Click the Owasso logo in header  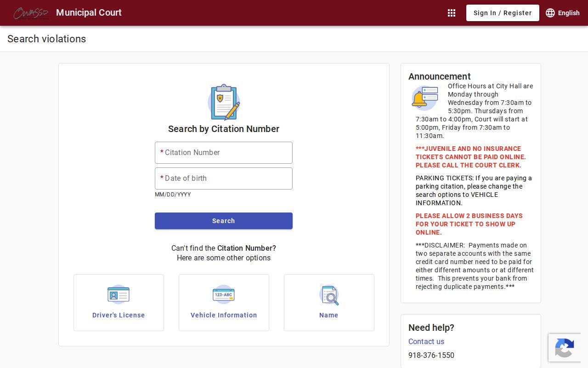tap(31, 13)
